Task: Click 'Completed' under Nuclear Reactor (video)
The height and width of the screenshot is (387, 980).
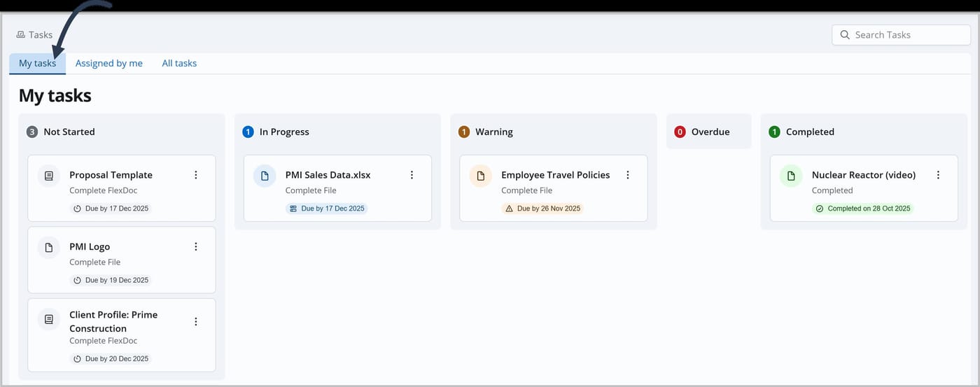Action: tap(832, 190)
